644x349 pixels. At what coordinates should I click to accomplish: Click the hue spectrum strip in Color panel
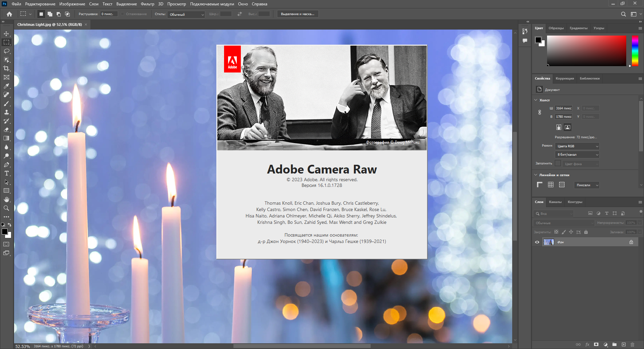coord(635,51)
